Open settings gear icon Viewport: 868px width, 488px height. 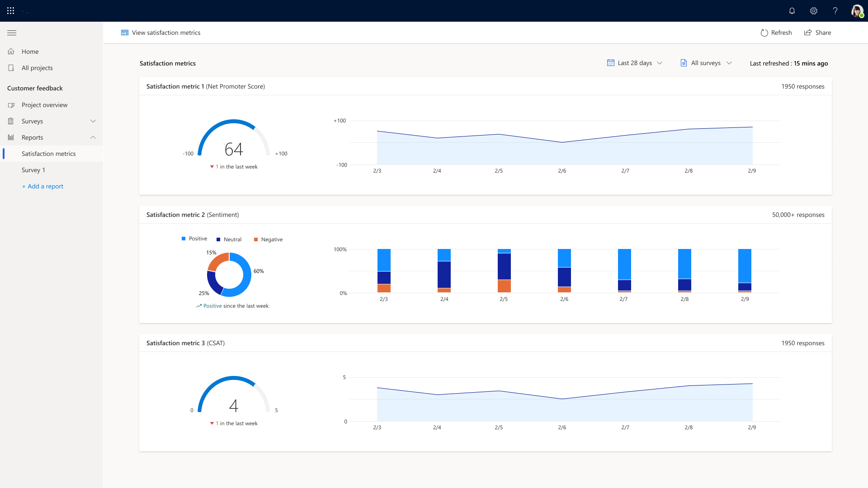click(x=814, y=11)
